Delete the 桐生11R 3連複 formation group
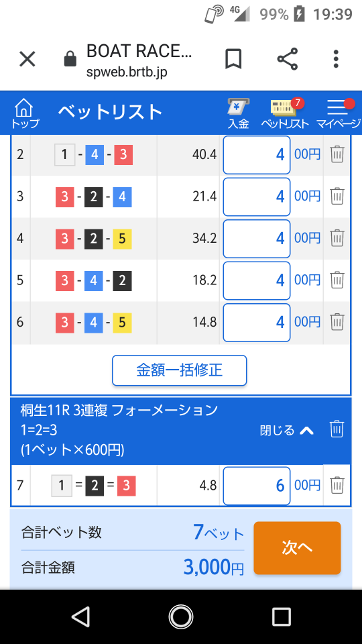The image size is (362, 644). pos(337,429)
